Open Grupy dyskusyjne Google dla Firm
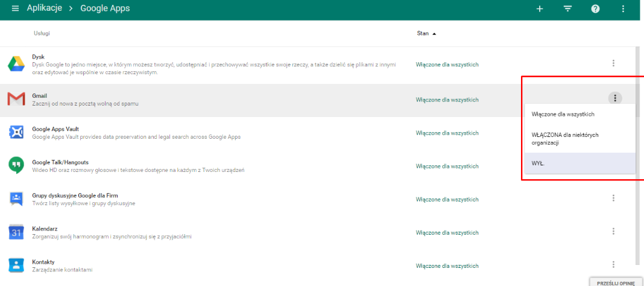The image size is (644, 286). tap(75, 195)
